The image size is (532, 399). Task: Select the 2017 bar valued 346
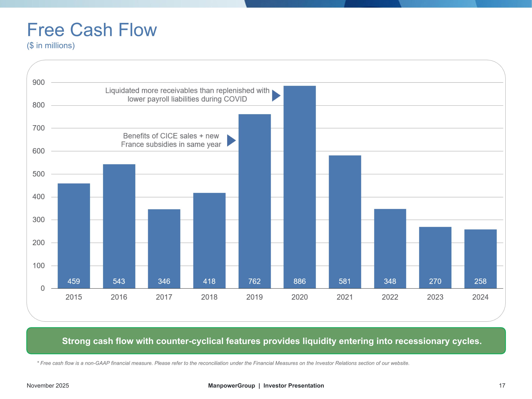pyautogui.click(x=164, y=248)
